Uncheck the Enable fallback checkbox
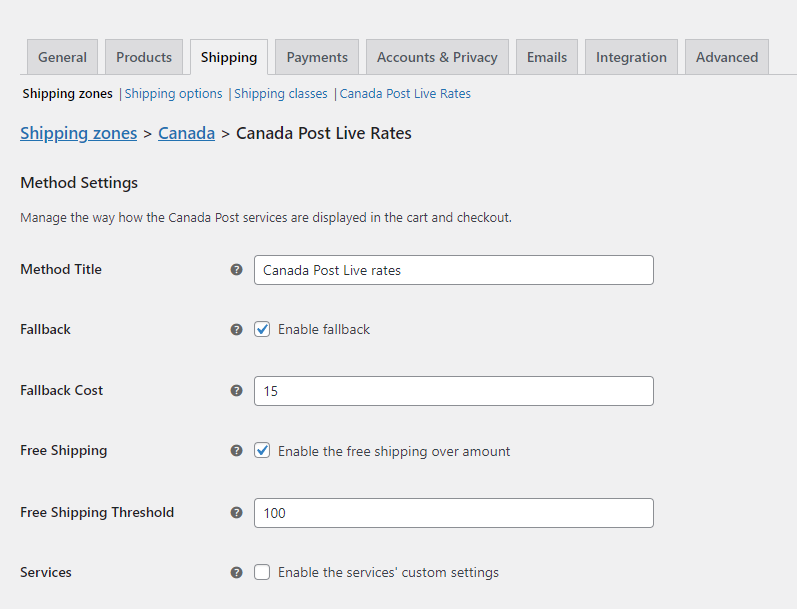 pos(262,329)
